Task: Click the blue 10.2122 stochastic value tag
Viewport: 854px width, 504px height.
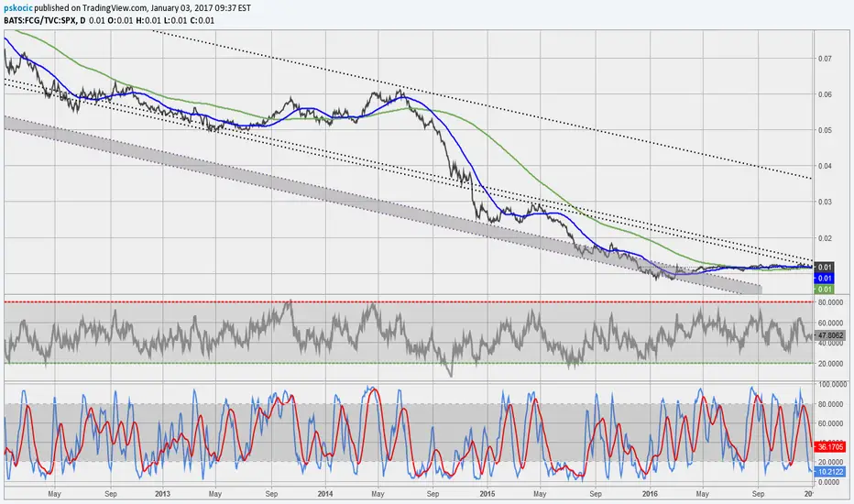Action: (829, 471)
